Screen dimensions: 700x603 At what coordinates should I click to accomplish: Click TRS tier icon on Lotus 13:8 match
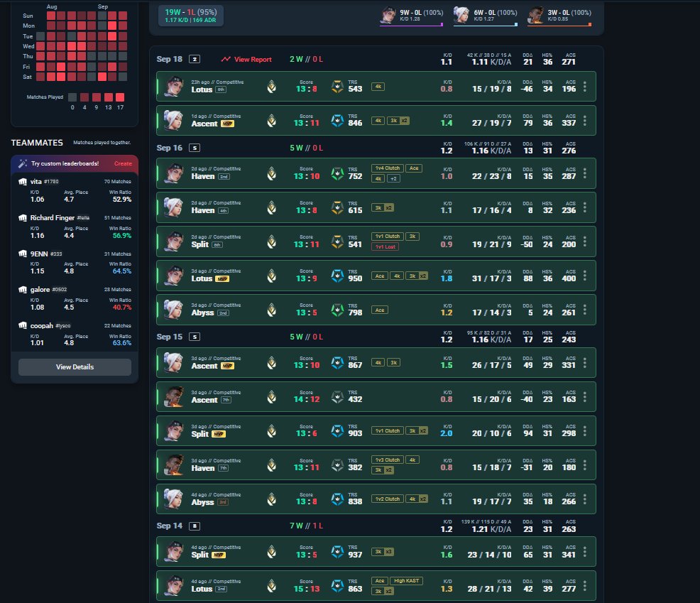(337, 87)
